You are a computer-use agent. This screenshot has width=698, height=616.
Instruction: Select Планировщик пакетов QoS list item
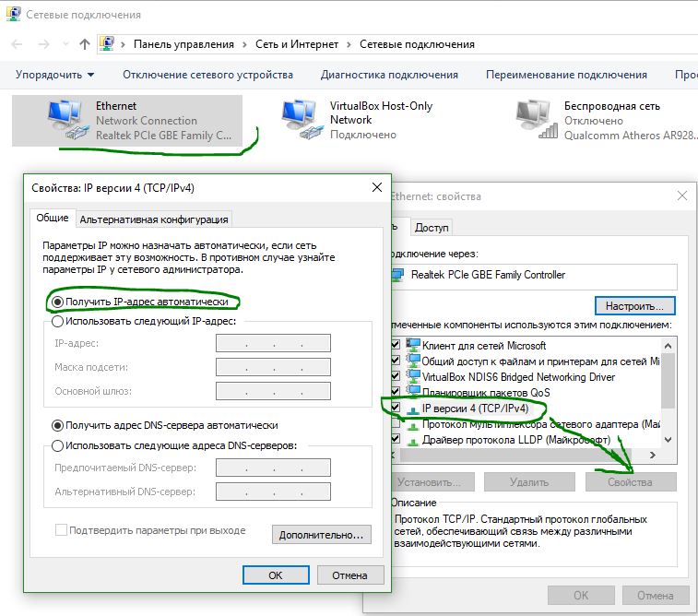pos(485,393)
